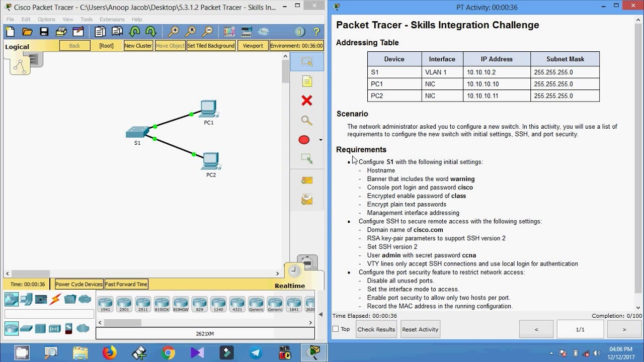Choose the 4321 router device
Image resolution: width=644 pixels, height=362 pixels.
pyautogui.click(x=237, y=305)
